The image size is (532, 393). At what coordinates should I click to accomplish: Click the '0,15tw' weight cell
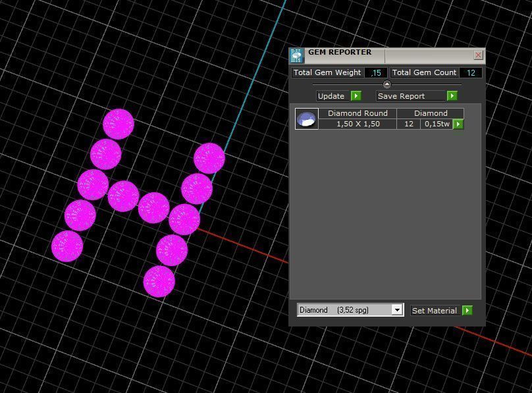pos(437,124)
